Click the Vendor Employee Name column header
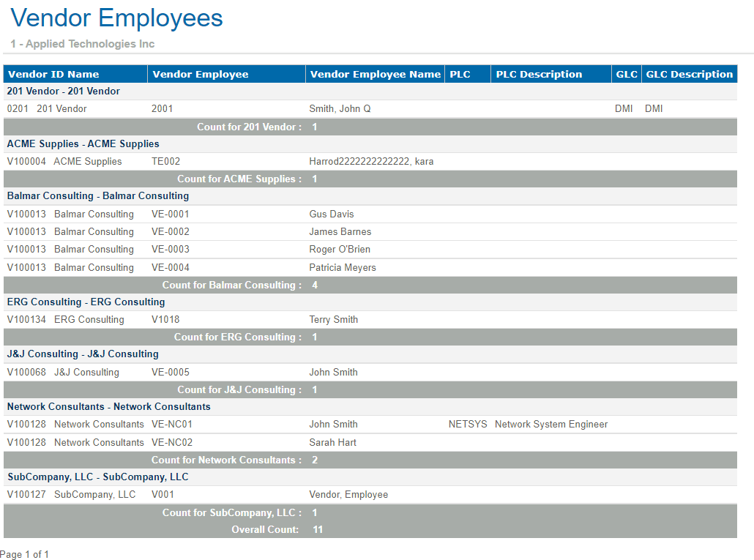Image resolution: width=754 pixels, height=560 pixels. (x=375, y=74)
